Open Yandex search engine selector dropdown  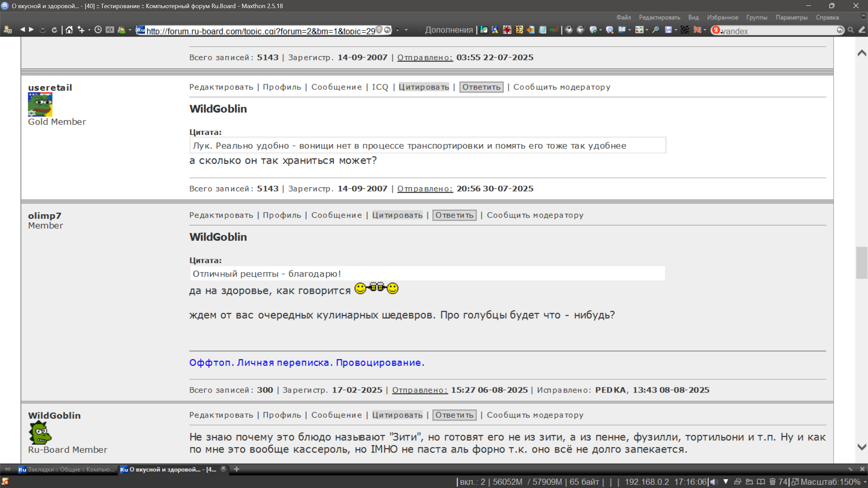pyautogui.click(x=716, y=30)
